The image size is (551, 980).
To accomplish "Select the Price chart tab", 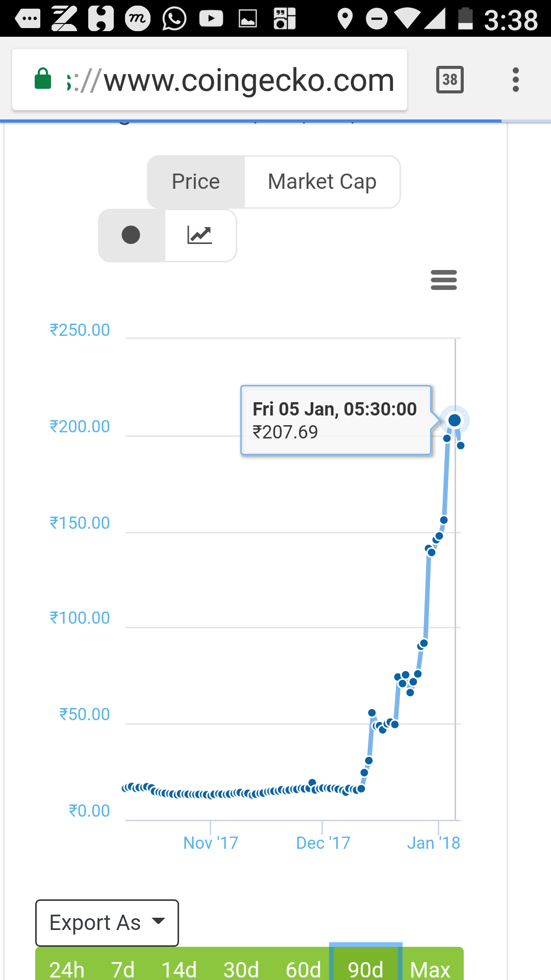I will (196, 182).
